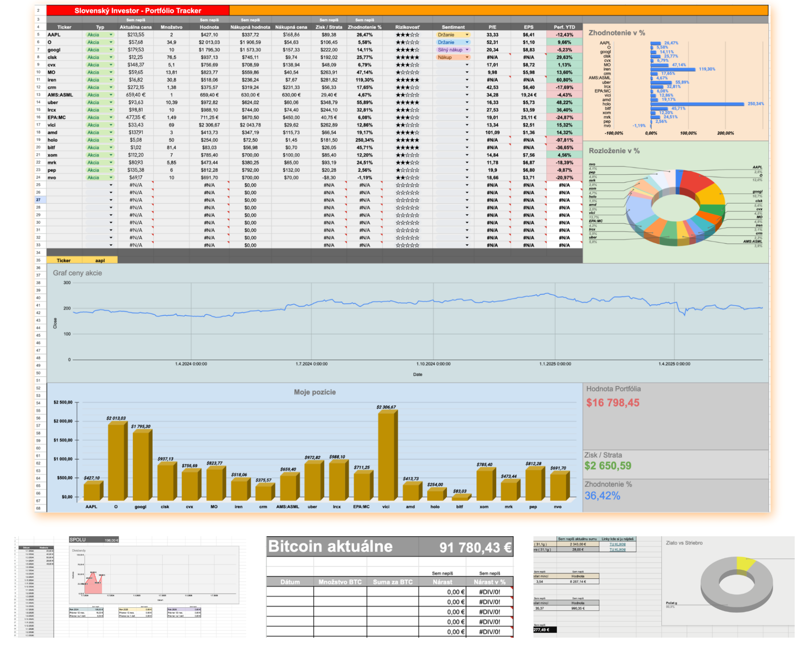
Task: Select the Suma za BTC column header
Action: (392, 582)
